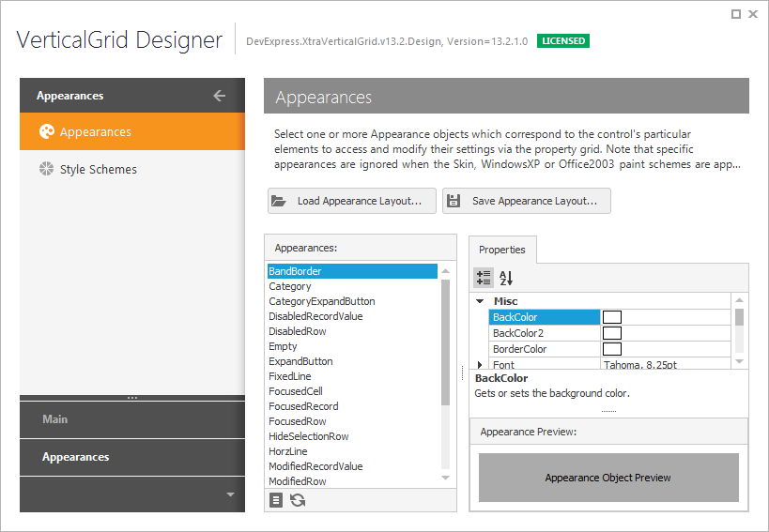Select the BackColor property row
The image size is (769, 532).
click(x=609, y=317)
